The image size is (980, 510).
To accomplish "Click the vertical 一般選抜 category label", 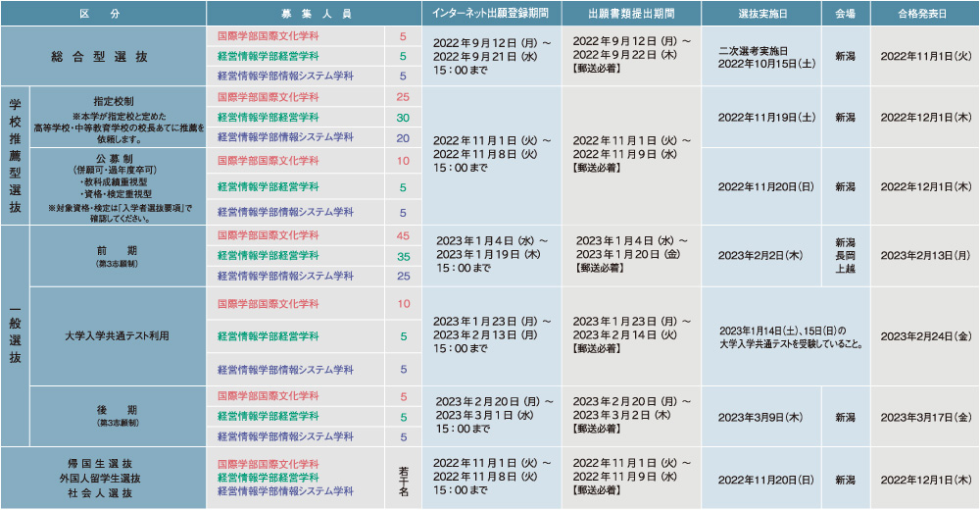I will pos(15,334).
